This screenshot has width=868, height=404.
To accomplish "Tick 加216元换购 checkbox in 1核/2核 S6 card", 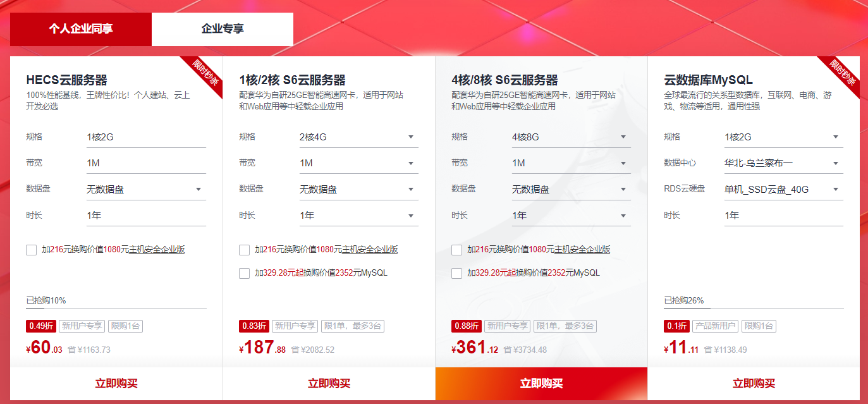I will (245, 250).
